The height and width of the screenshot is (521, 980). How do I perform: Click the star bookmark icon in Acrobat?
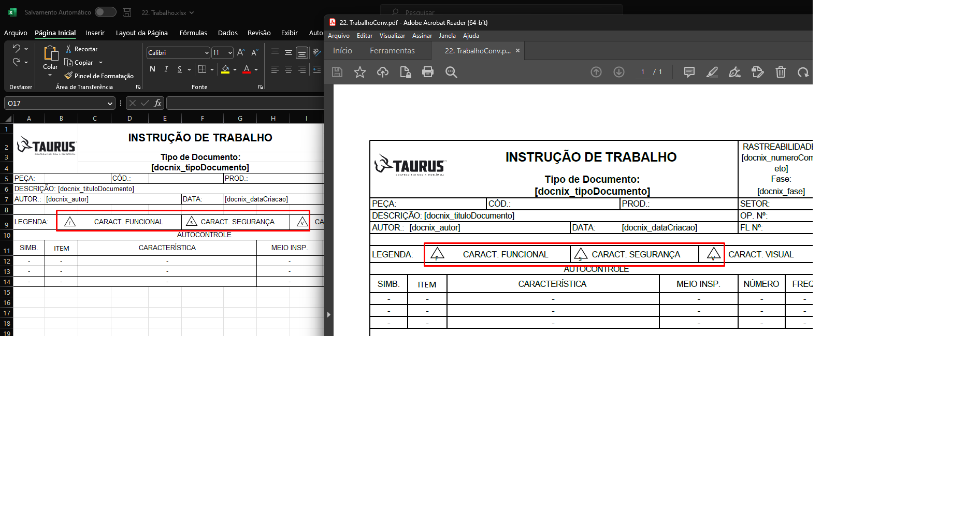click(360, 72)
